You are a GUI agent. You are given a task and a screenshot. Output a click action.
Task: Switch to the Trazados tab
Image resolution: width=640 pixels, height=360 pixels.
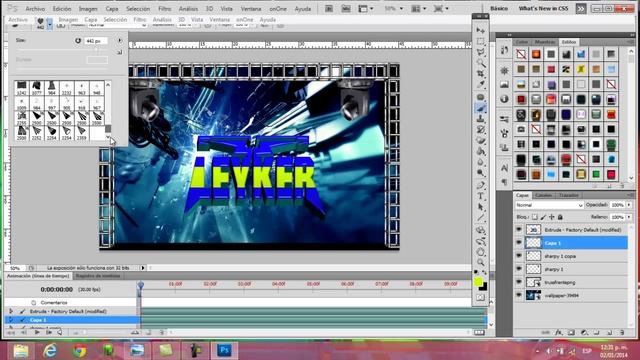[569, 195]
